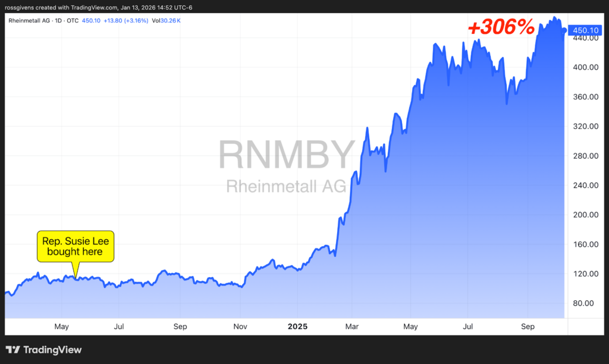Select the yellow Rep. Susie Lee callout
This screenshot has height=364, width=609.
(74, 246)
